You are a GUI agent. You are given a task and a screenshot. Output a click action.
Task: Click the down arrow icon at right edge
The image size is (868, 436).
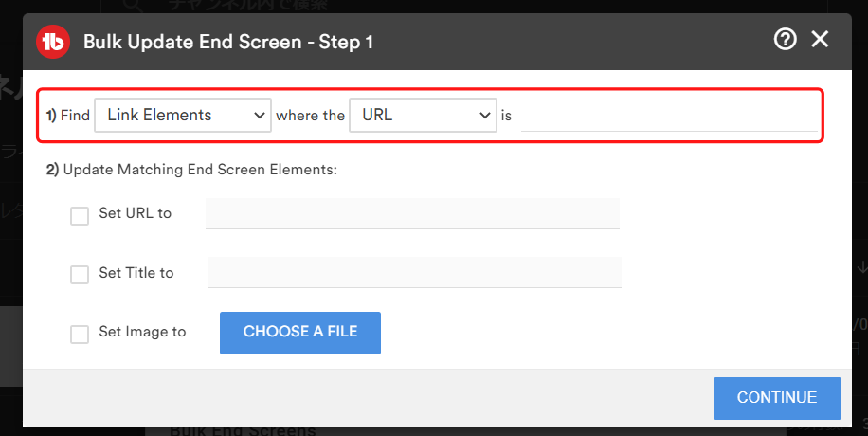click(x=861, y=267)
